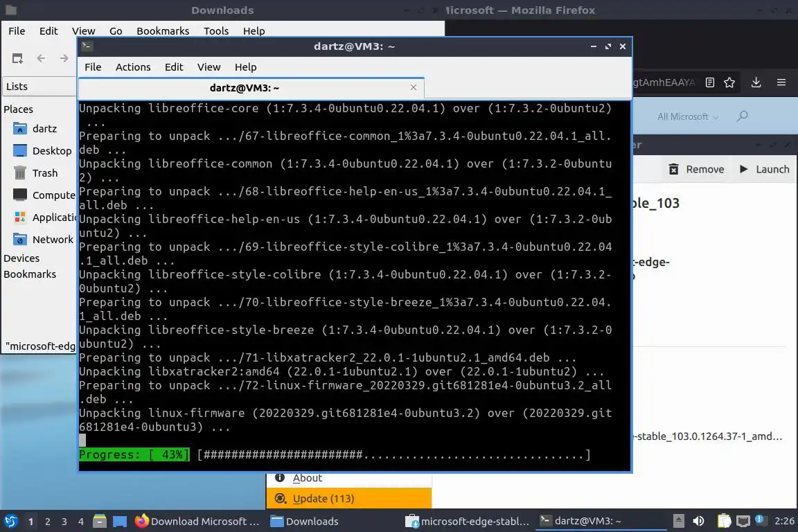
Task: Select Computer in the Places sidebar
Action: coord(44,195)
